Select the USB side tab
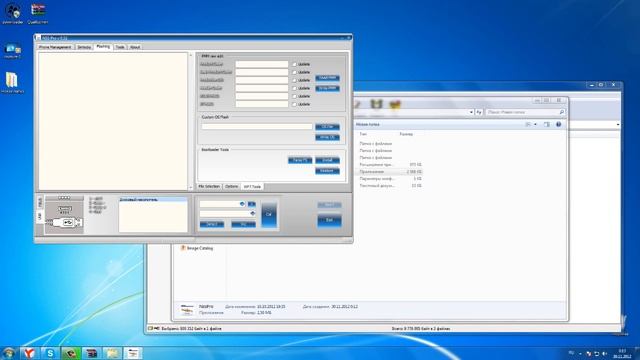 pos(40,216)
